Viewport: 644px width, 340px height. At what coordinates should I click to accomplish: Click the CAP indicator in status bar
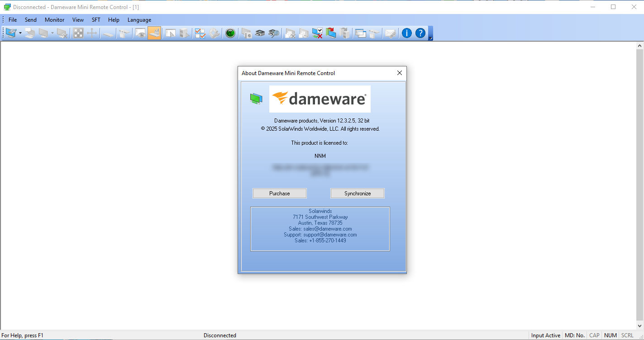(x=594, y=335)
